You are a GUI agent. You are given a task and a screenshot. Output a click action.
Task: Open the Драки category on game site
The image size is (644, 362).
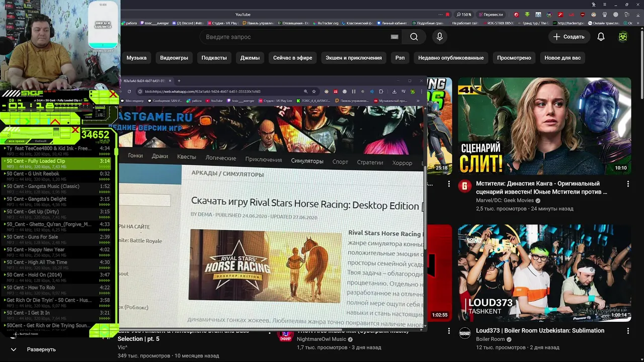160,156
